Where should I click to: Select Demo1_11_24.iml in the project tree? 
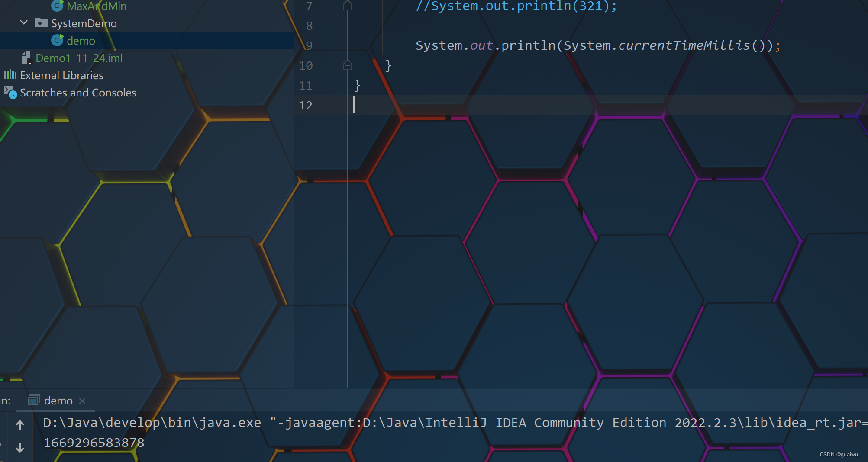point(79,58)
